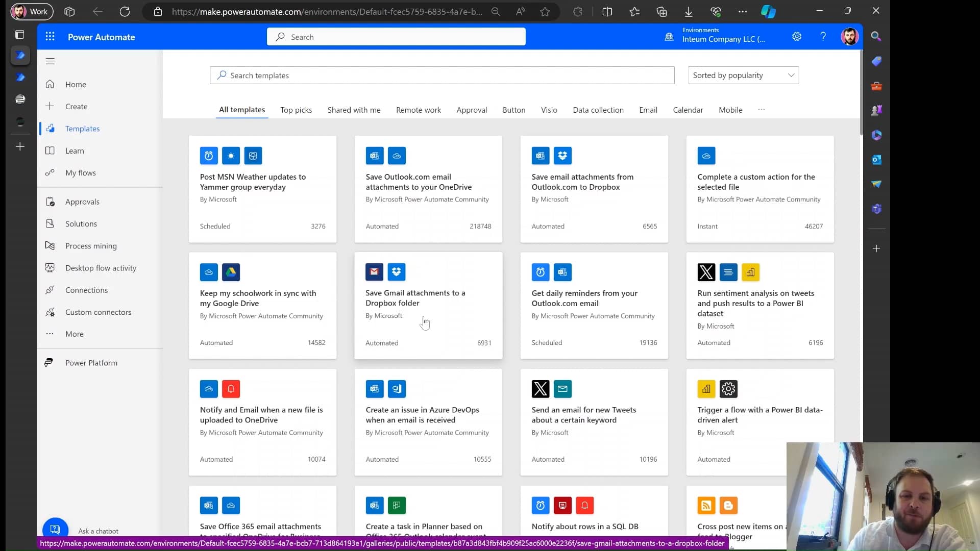980x551 pixels.
Task: Click Ask a chatbot icon
Action: click(55, 529)
